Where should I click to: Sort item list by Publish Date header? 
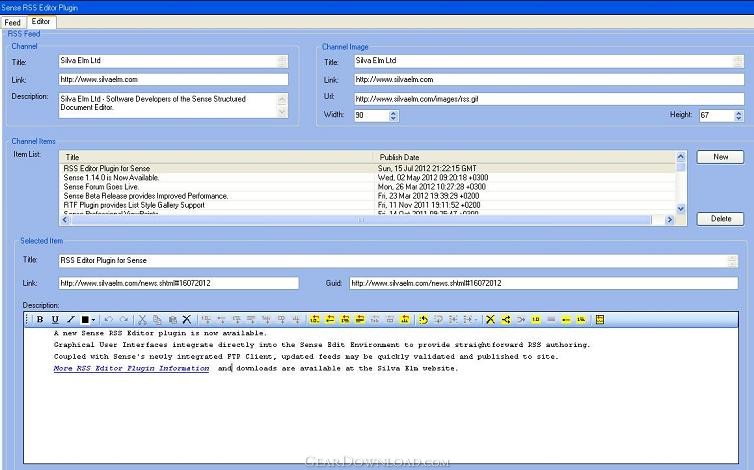[524, 157]
